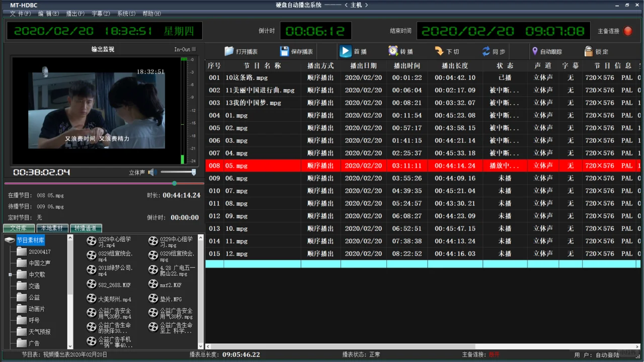Adjust the stereo volume slider
This screenshot has height=362, width=644.
178,172
